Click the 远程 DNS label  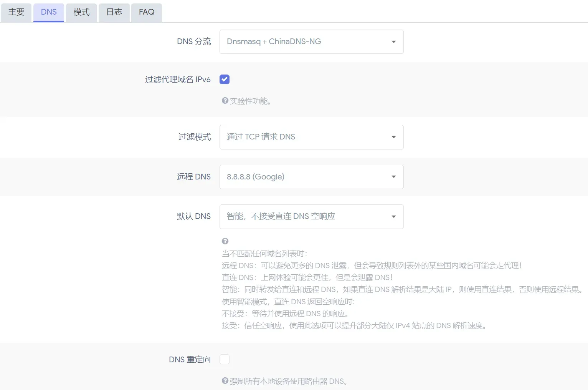194,177
